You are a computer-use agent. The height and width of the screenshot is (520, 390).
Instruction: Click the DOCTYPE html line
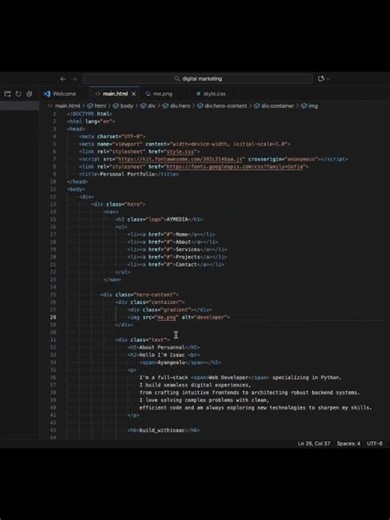coord(90,114)
